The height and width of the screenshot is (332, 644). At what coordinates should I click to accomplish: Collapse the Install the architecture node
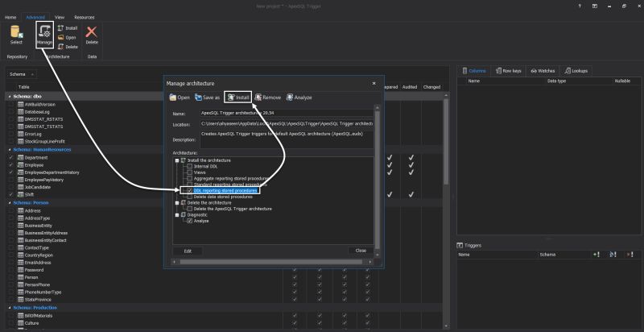pyautogui.click(x=177, y=160)
